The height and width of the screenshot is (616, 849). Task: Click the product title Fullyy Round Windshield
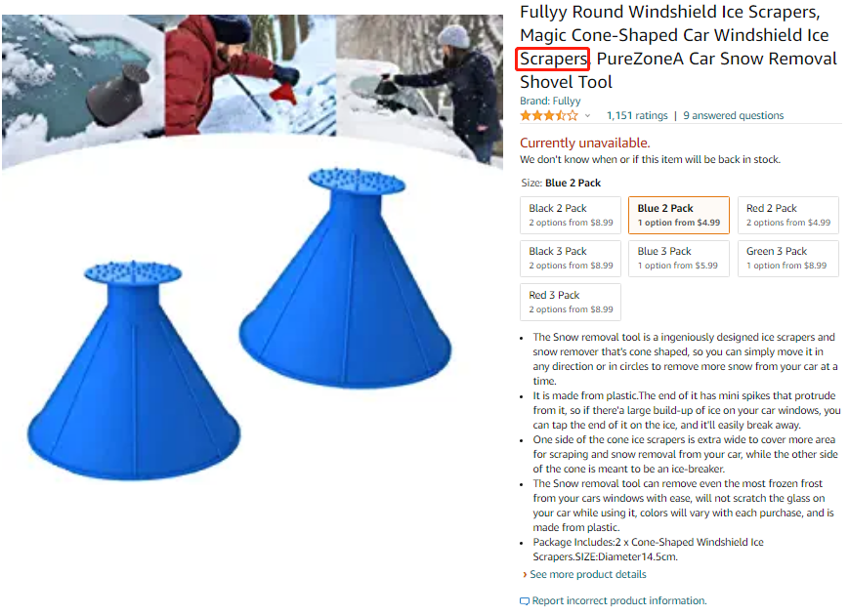[x=678, y=47]
